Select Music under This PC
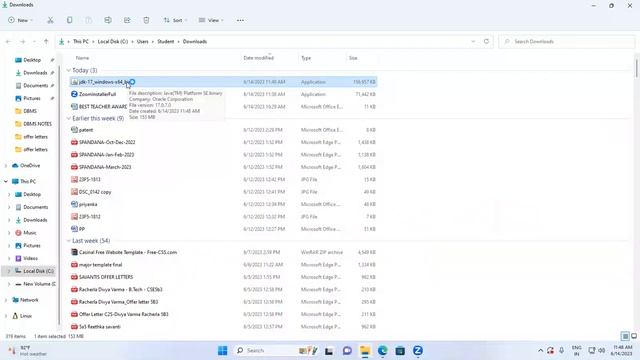 (x=29, y=233)
